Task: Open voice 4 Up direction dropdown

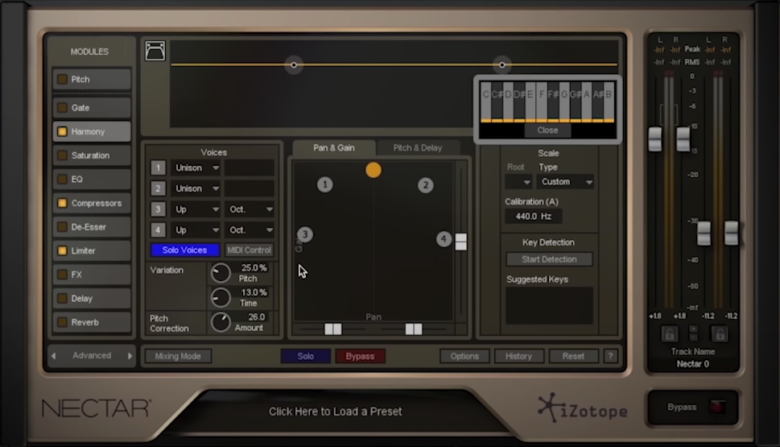Action: (196, 230)
